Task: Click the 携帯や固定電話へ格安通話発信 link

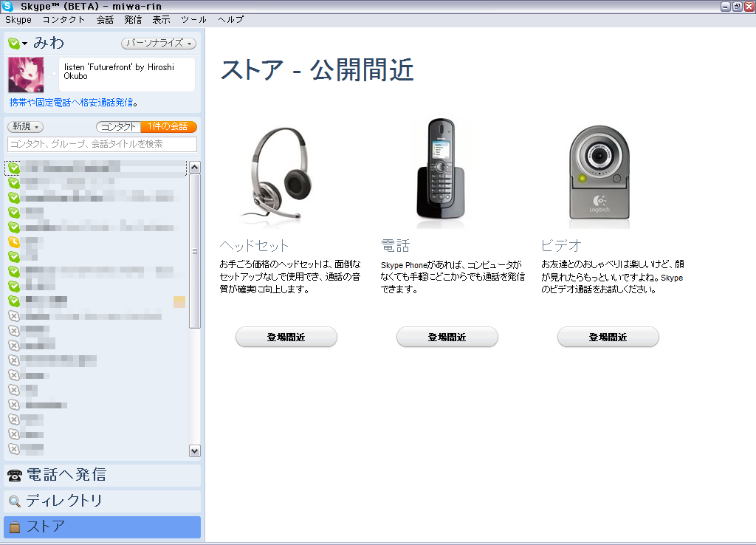Action: click(x=72, y=103)
